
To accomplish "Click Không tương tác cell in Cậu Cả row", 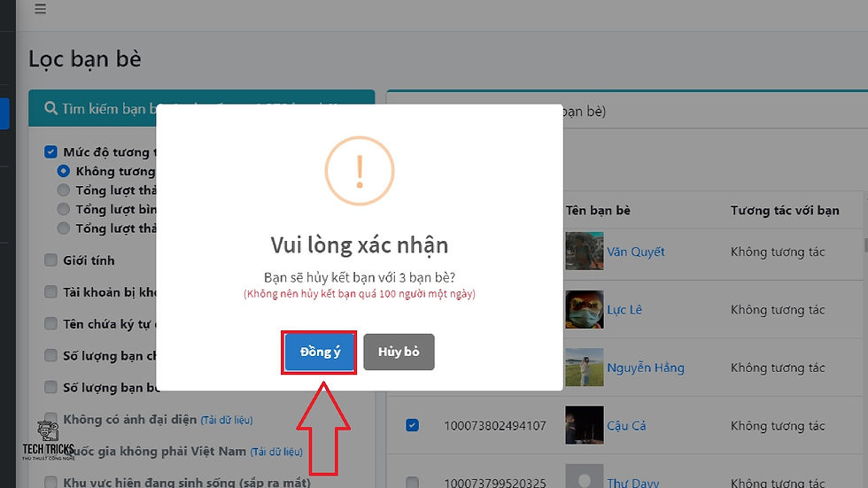I will coord(778,426).
